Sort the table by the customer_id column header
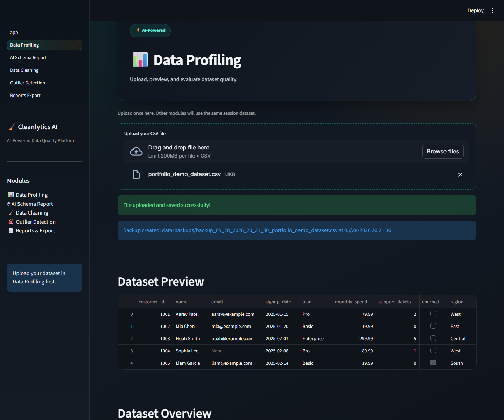Viewport: 504px width, 420px height. tap(154, 302)
